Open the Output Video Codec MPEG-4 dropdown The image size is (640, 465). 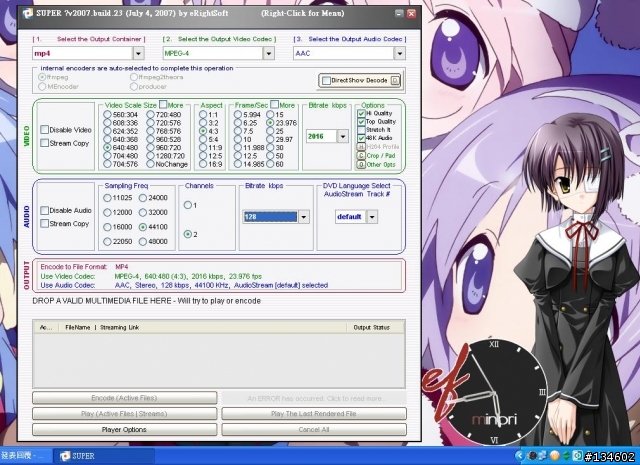pos(269,53)
